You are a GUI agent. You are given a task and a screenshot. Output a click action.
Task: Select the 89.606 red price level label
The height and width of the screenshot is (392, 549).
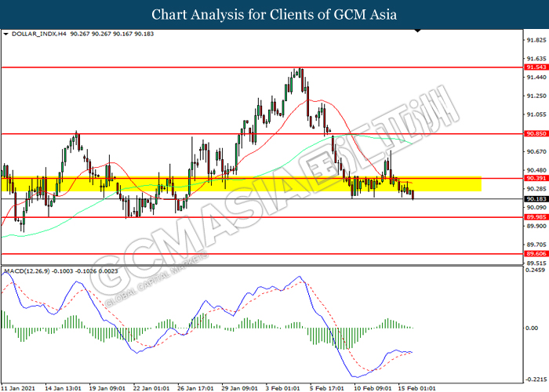536,254
